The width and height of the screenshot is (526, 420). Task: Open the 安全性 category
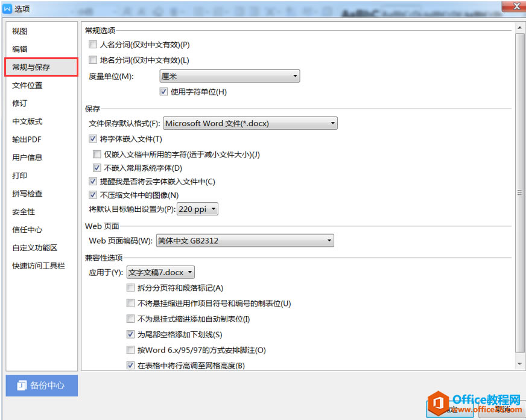point(24,212)
